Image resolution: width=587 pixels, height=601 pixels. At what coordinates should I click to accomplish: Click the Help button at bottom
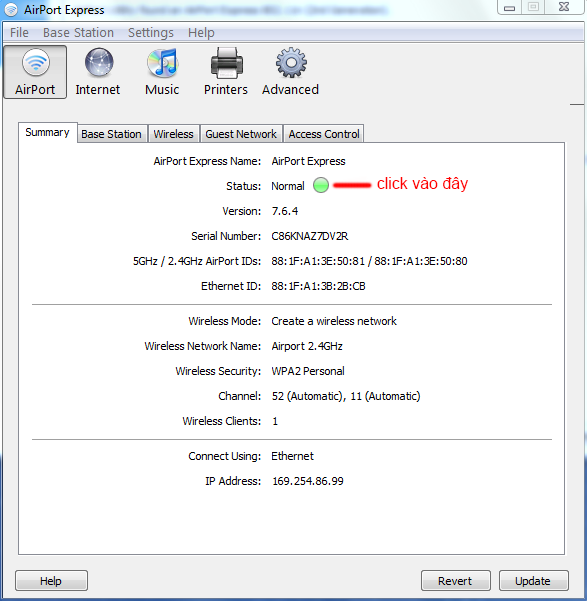[x=51, y=581]
